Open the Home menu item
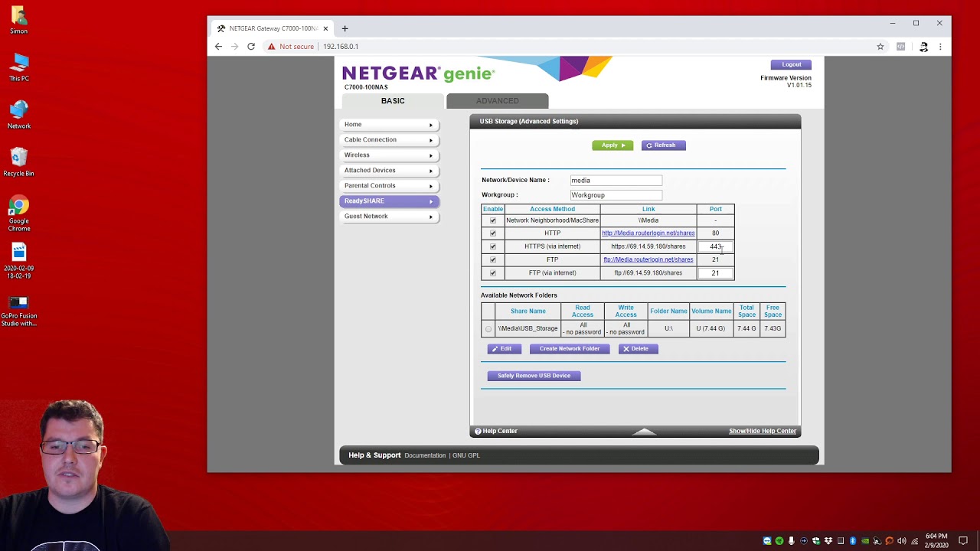 (389, 125)
